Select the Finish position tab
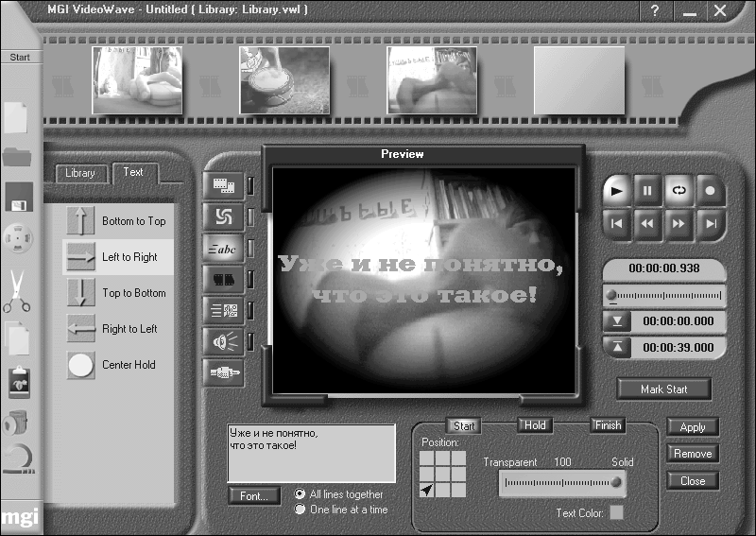The width and height of the screenshot is (756, 536). pos(608,425)
